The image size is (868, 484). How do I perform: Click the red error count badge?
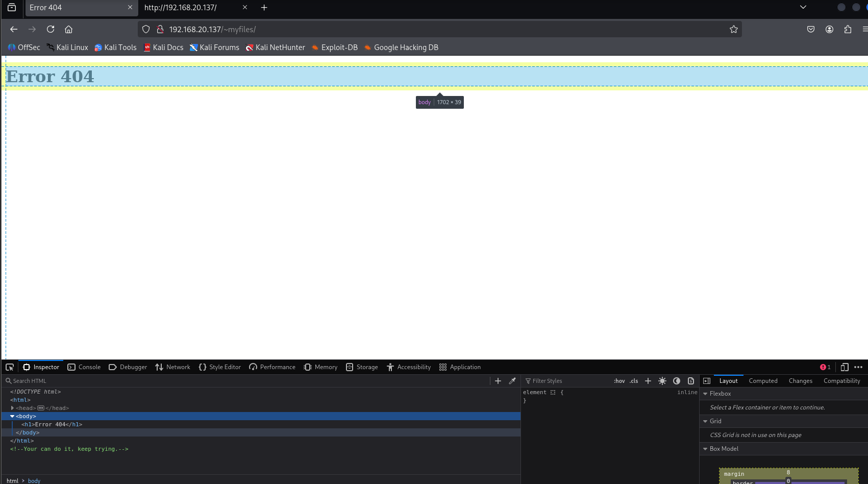pyautogui.click(x=825, y=367)
